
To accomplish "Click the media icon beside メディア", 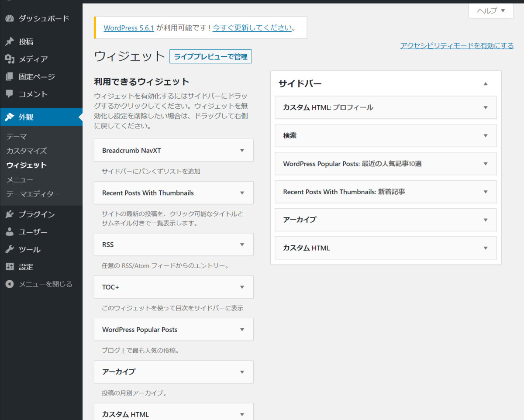I will coord(10,59).
